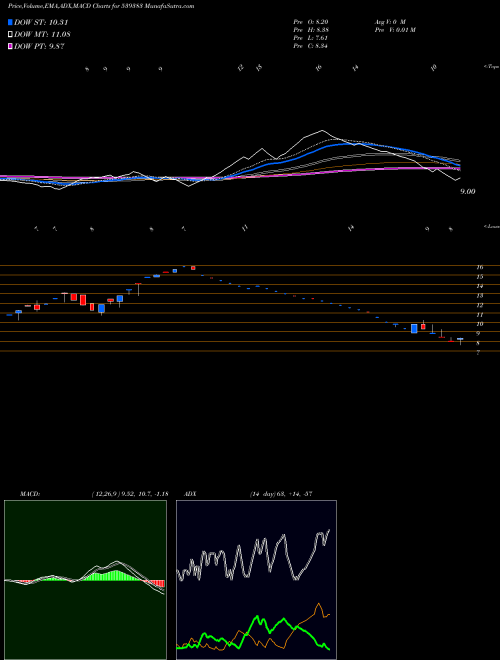Screen dimensions: 500x660
Task: Click the 'Pre O: 8.20' value
Action: click(311, 21)
